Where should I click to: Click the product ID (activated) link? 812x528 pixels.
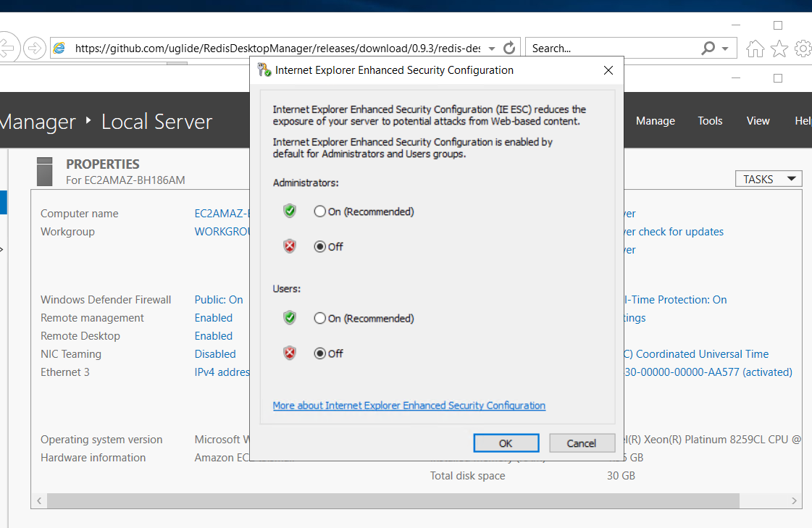[708, 372]
